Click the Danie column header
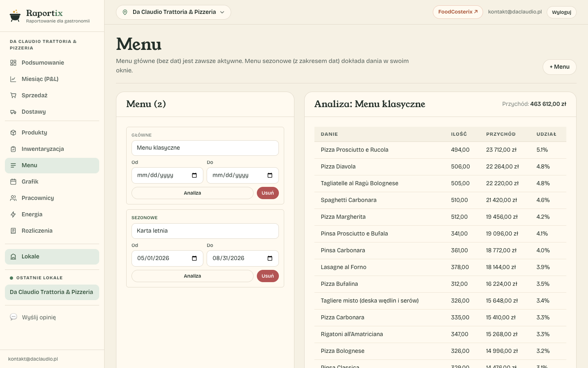 click(x=330, y=134)
